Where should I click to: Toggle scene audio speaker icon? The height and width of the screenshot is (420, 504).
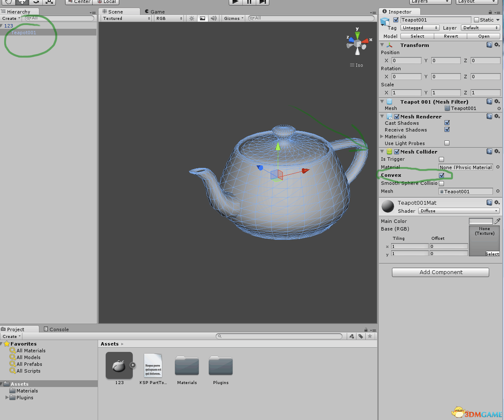pos(214,18)
